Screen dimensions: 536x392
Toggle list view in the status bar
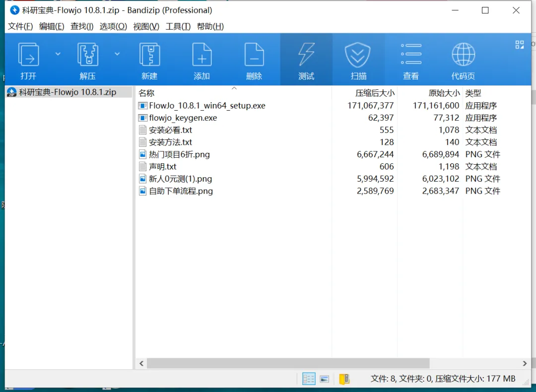pyautogui.click(x=308, y=378)
